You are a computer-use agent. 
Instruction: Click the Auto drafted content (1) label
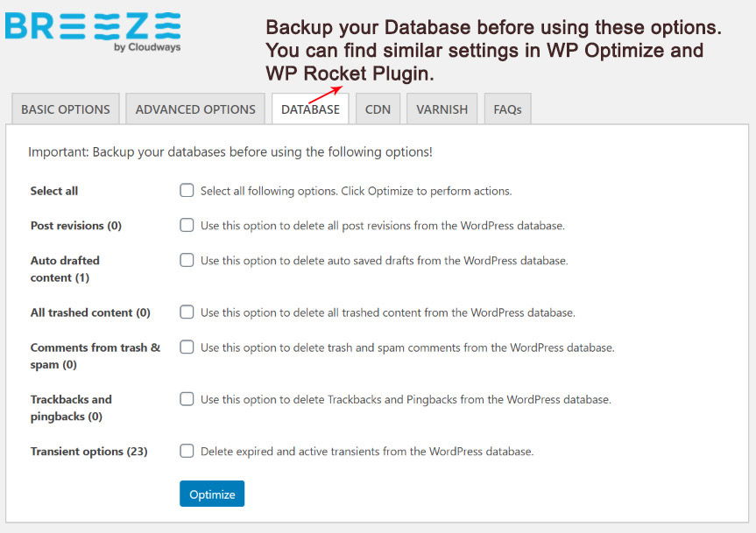65,269
